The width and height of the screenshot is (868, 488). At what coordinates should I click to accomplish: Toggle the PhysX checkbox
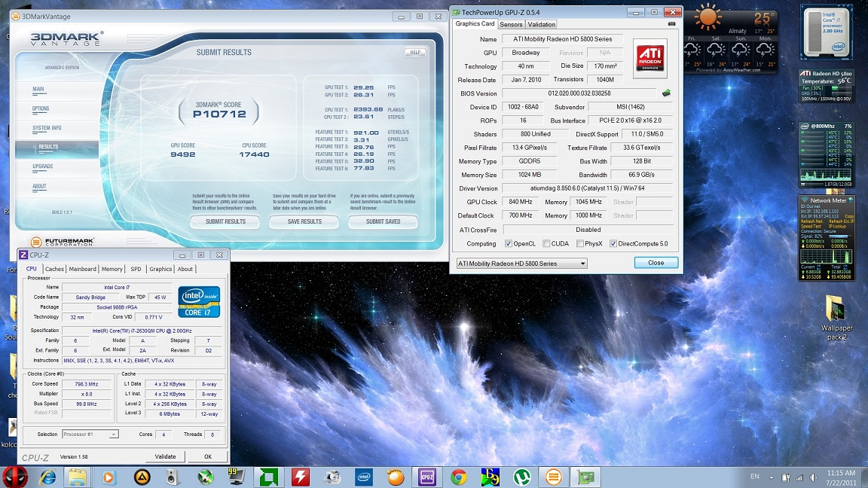point(579,244)
